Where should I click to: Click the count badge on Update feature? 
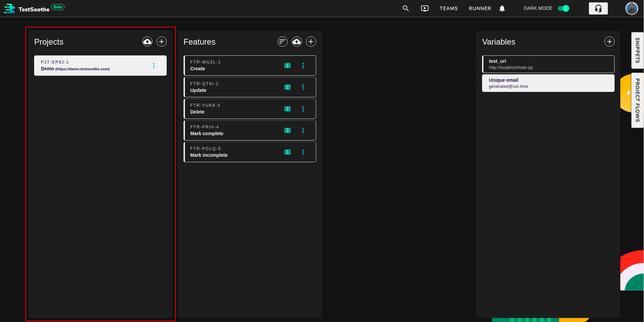click(x=287, y=87)
